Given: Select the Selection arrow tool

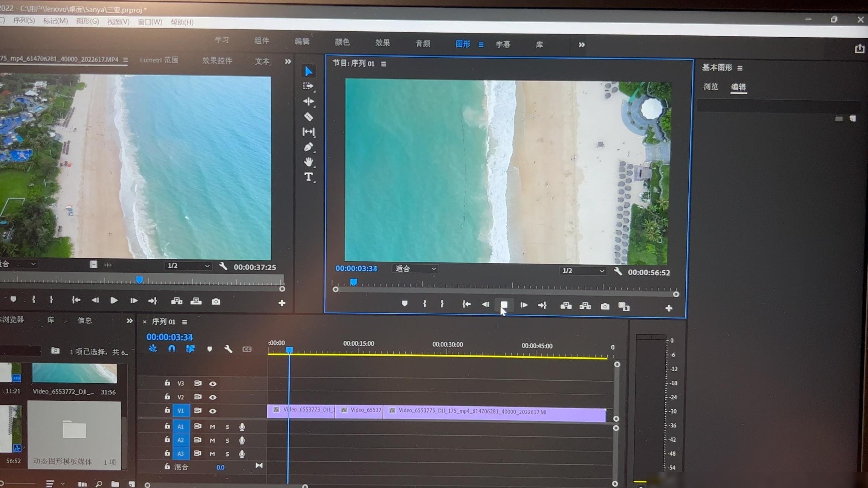Looking at the screenshot, I should [x=309, y=71].
